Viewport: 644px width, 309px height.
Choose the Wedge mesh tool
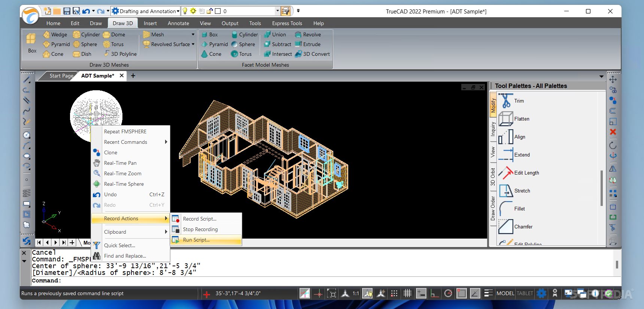55,34
